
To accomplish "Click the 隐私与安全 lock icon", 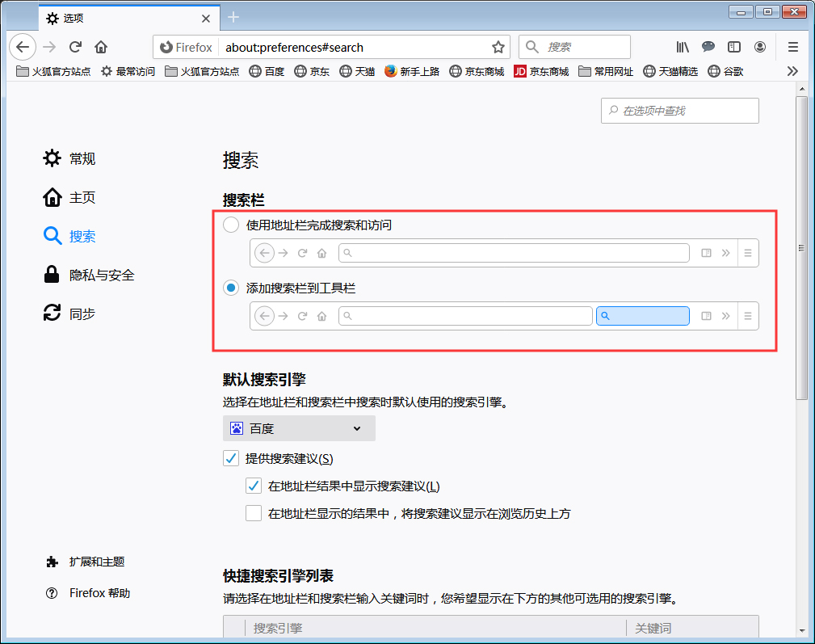I will (x=52, y=275).
